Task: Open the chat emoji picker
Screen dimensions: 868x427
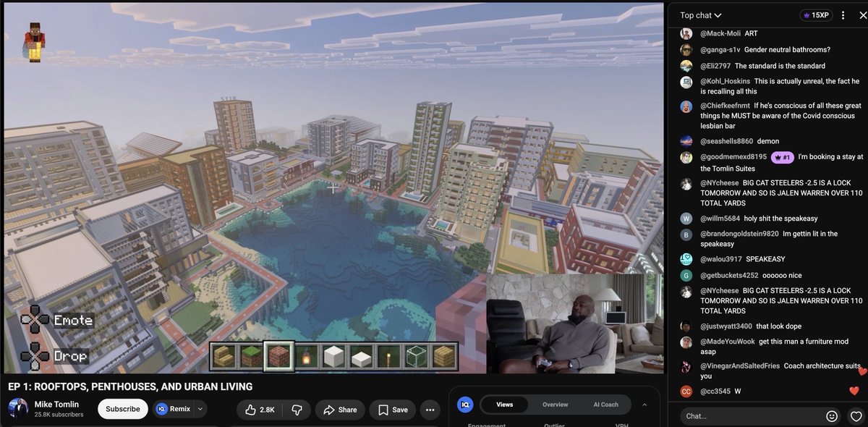Action: (832, 416)
